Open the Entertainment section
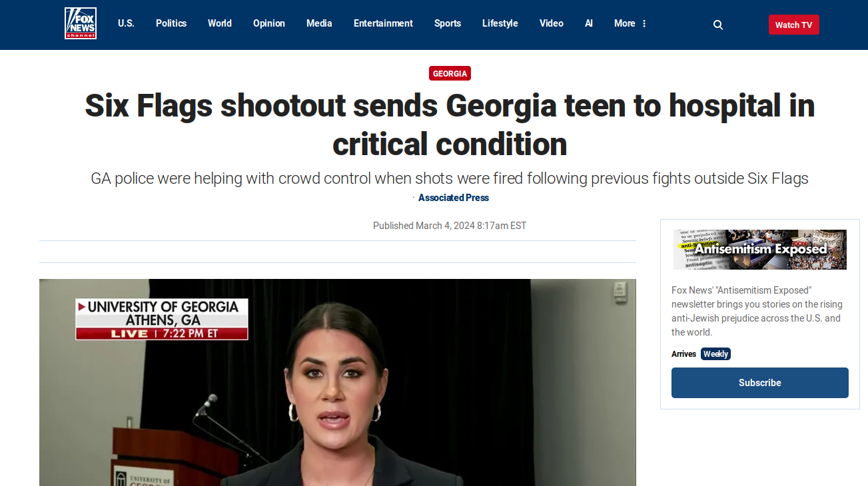Screen dimensions: 868x486 (x=383, y=23)
